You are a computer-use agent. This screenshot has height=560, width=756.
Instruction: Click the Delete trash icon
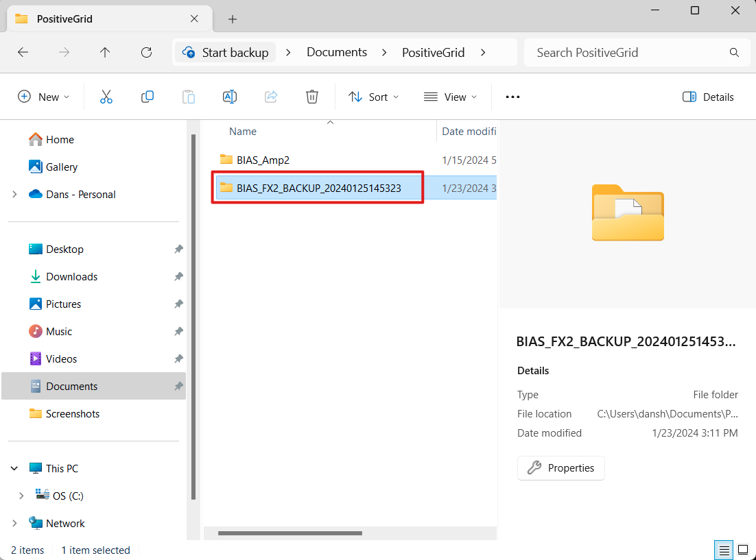coord(312,97)
